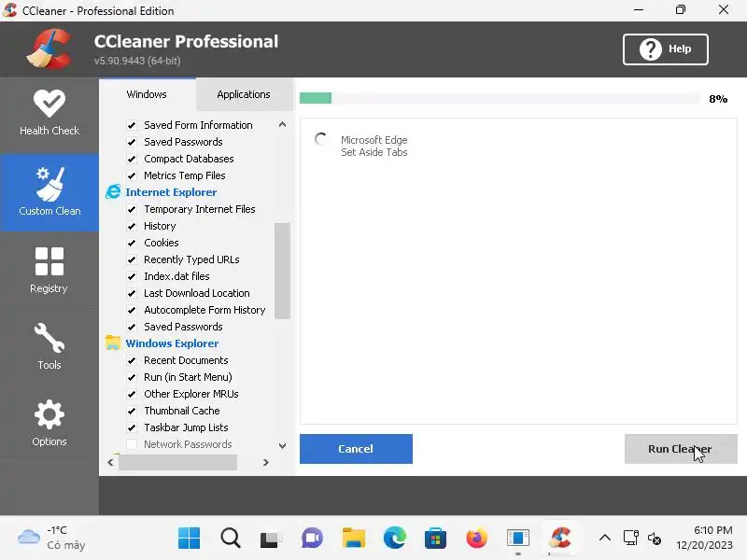Uncheck Run (in Start Menu)
This screenshot has width=747, height=560.
pos(132,377)
